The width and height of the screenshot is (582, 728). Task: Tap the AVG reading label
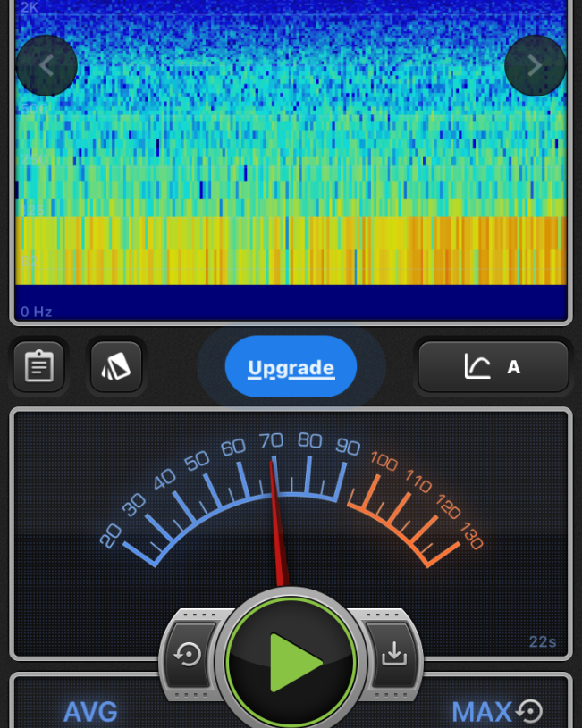point(90,712)
